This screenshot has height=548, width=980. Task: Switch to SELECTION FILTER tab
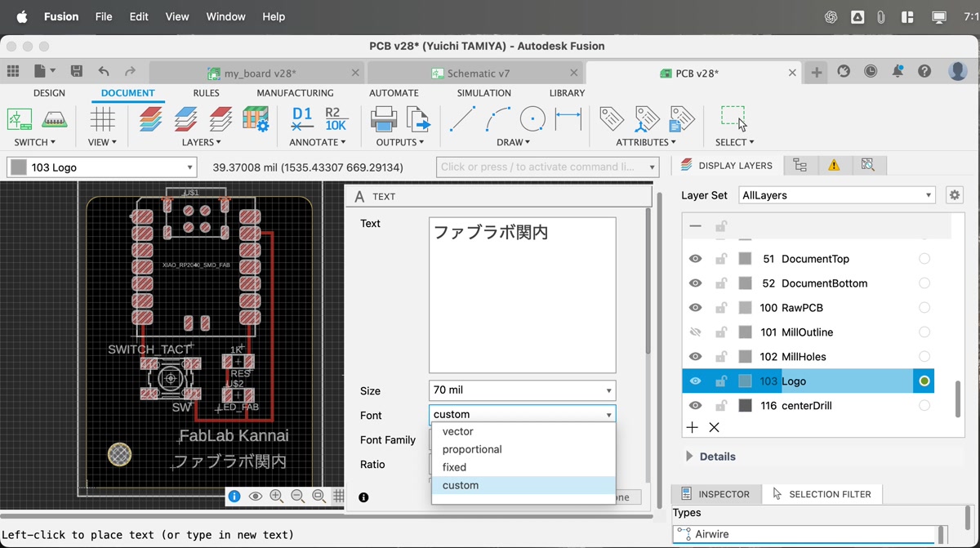click(822, 494)
